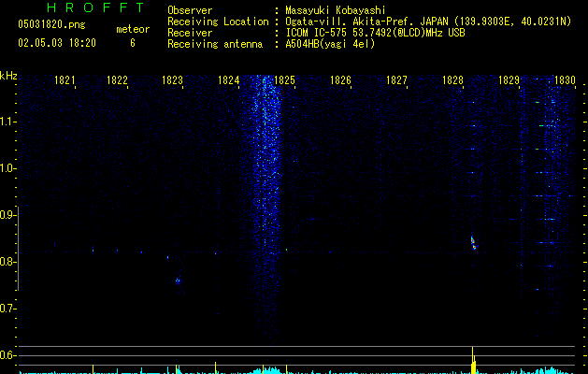Click the meteor echo below 1823
Image resolution: width=588 pixels, height=374 pixels.
coord(179,280)
